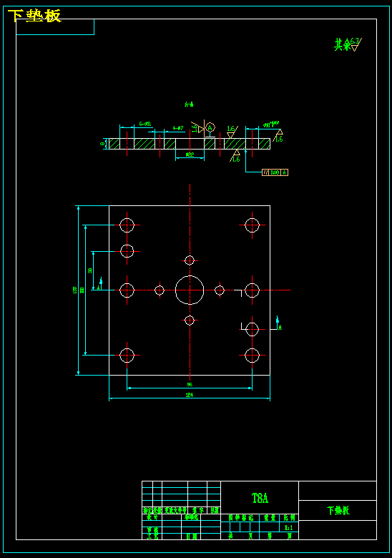Select the 0.08 tolerance value cell
The width and height of the screenshot is (392, 558).
pos(275,172)
